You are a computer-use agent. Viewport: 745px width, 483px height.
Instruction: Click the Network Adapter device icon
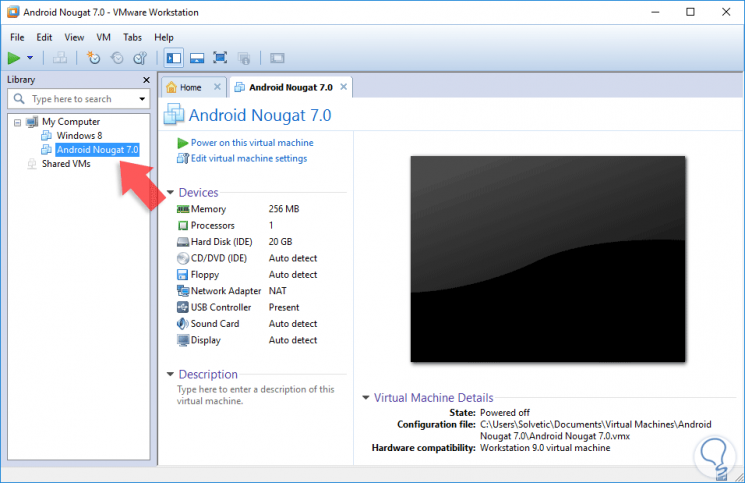click(x=183, y=291)
